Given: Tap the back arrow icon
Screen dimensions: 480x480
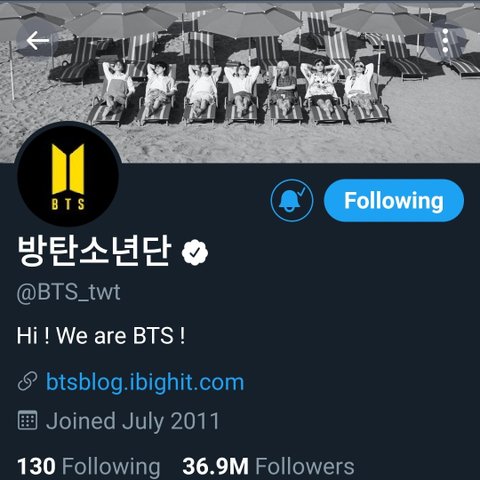Looking at the screenshot, I should [x=38, y=40].
